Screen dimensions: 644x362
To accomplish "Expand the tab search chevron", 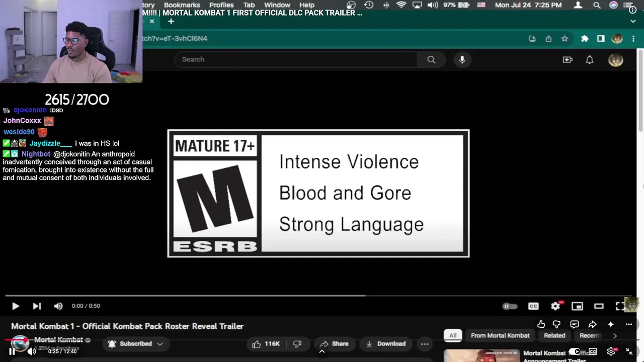I will tap(633, 22).
